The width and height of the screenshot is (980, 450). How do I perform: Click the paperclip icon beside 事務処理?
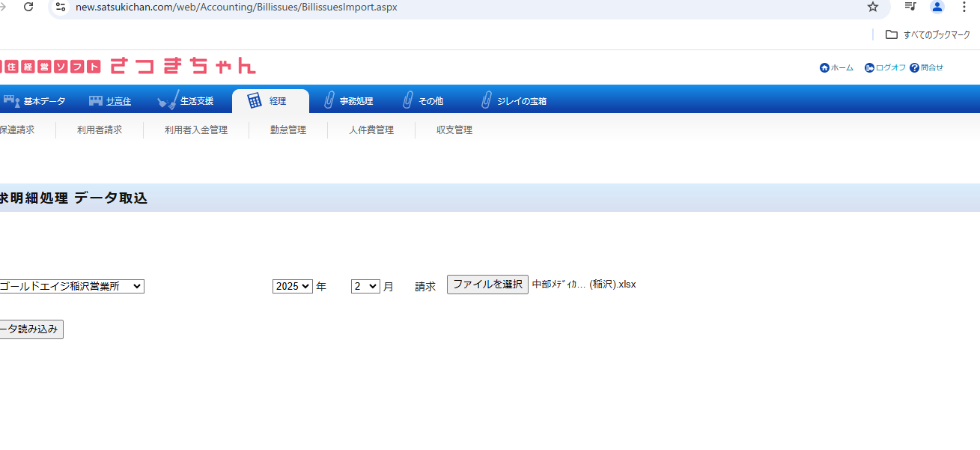(329, 100)
